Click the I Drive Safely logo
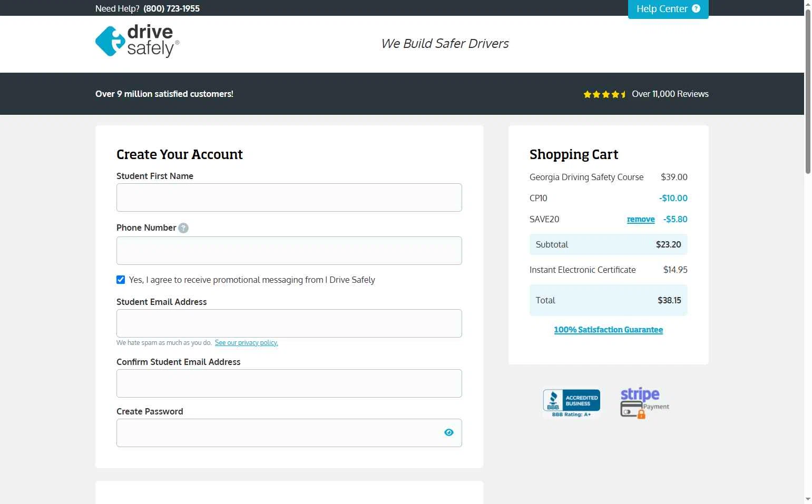 138,41
